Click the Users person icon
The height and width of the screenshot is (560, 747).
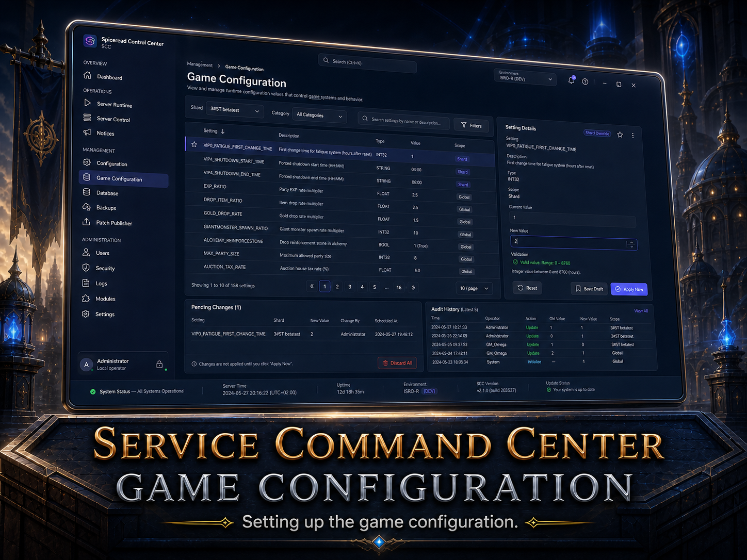coord(86,252)
